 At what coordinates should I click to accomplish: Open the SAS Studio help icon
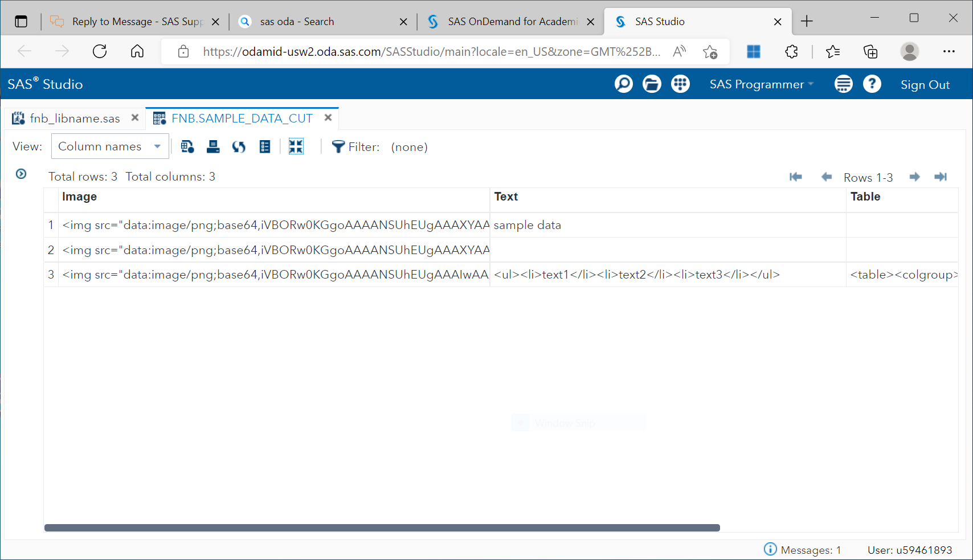pos(872,84)
